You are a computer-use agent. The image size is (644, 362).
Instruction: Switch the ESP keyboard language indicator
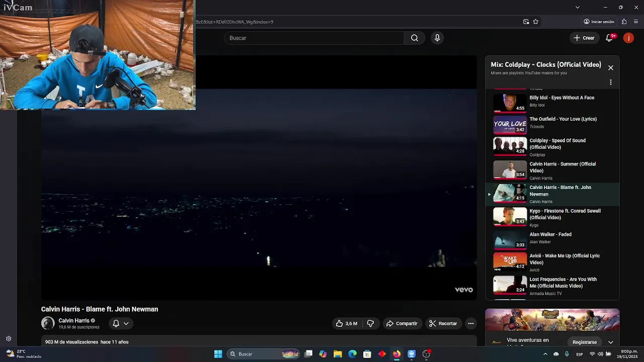[x=580, y=354]
